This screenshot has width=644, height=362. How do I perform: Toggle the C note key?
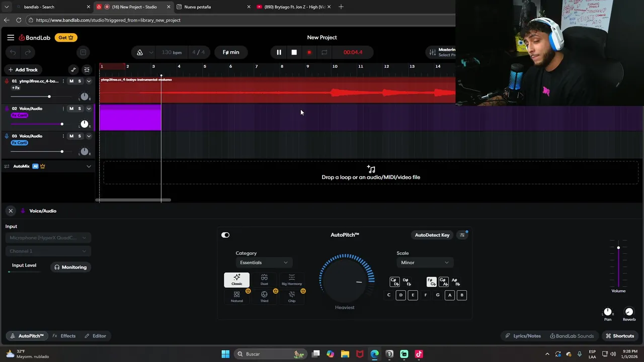[388, 295]
